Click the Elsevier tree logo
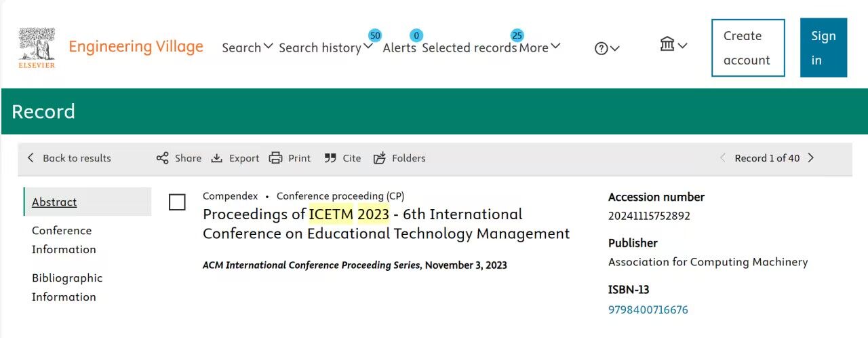Screen dimensions: 868x338 coord(37,48)
